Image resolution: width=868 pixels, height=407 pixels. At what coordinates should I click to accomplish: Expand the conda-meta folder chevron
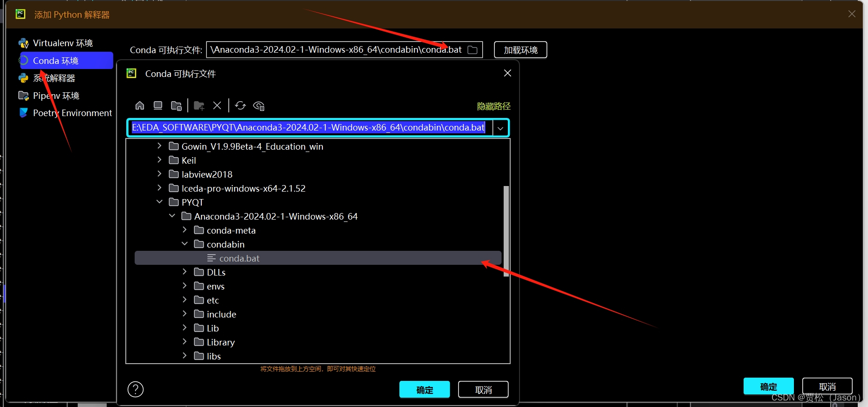[185, 230]
